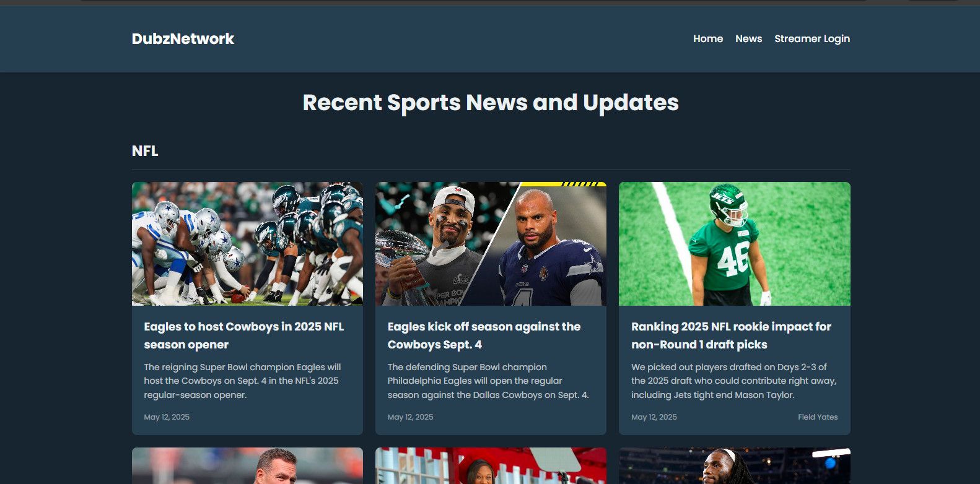Open the partially visible red stadium thumbnail card
This screenshot has height=484, width=980.
(x=491, y=465)
